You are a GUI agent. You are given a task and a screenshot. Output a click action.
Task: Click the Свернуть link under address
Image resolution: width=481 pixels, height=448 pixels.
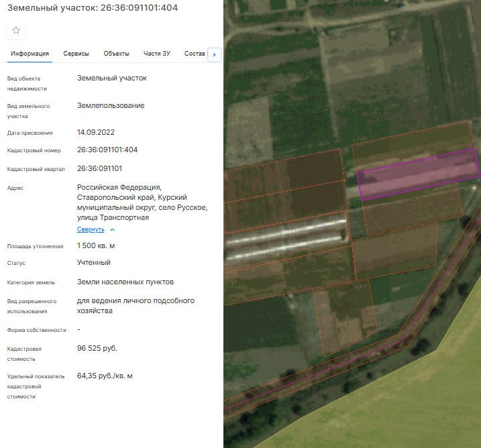pyautogui.click(x=91, y=229)
